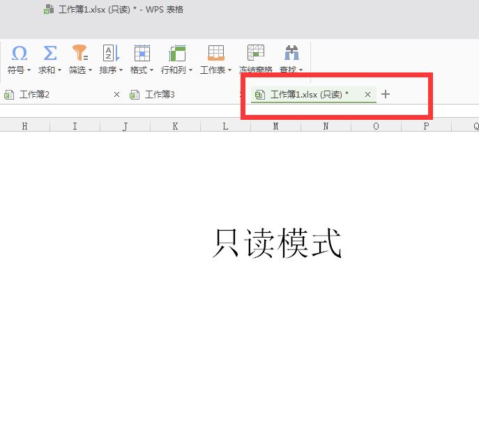
Task: Click the binoculars find icon
Action: [291, 52]
